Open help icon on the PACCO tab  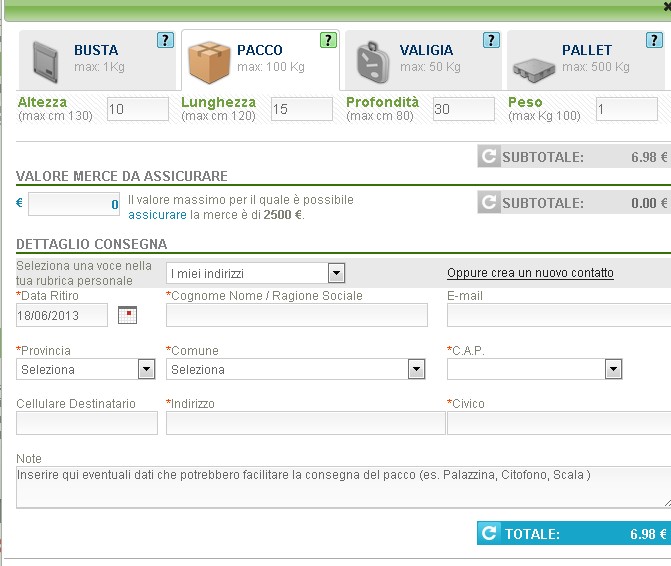(x=328, y=40)
